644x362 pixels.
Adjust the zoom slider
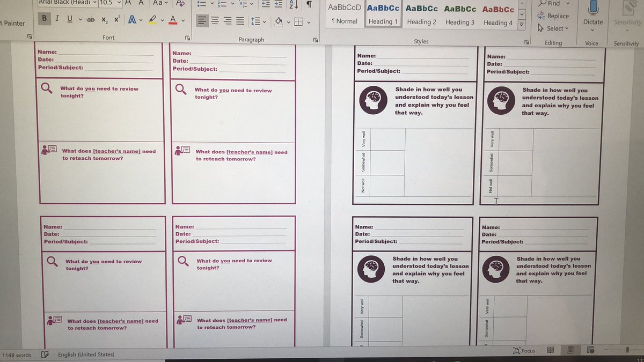pyautogui.click(x=627, y=350)
